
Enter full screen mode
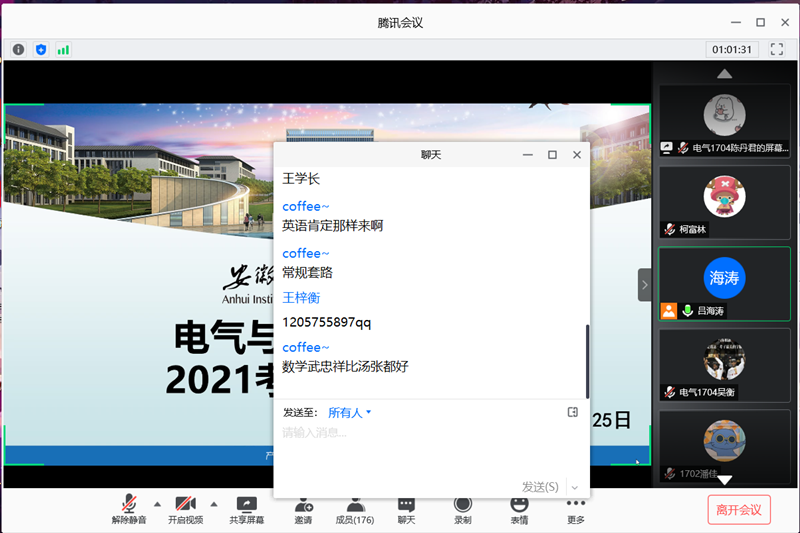[x=776, y=49]
